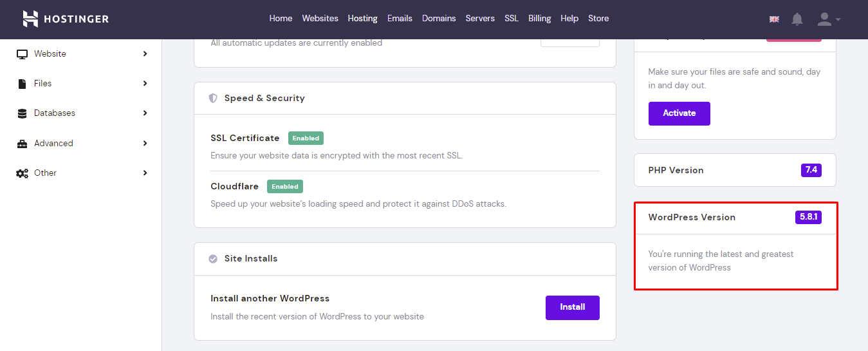
Task: Click the Install button for WordPress
Action: (572, 308)
